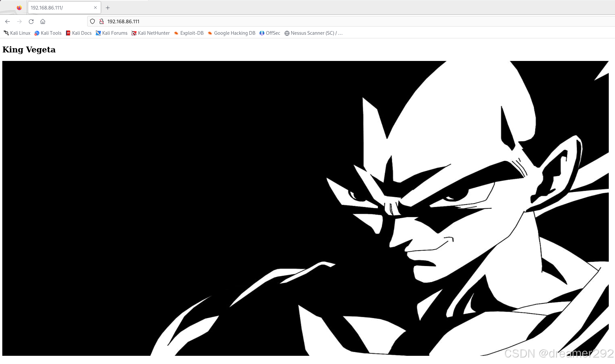This screenshot has width=615, height=364.
Task: Open the OffSec bookmark
Action: coord(270,33)
